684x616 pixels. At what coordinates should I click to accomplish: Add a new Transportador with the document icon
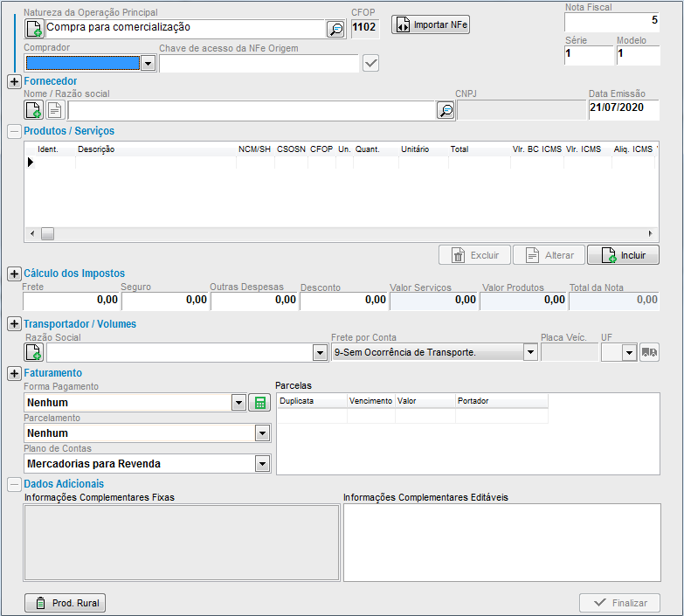tap(34, 352)
